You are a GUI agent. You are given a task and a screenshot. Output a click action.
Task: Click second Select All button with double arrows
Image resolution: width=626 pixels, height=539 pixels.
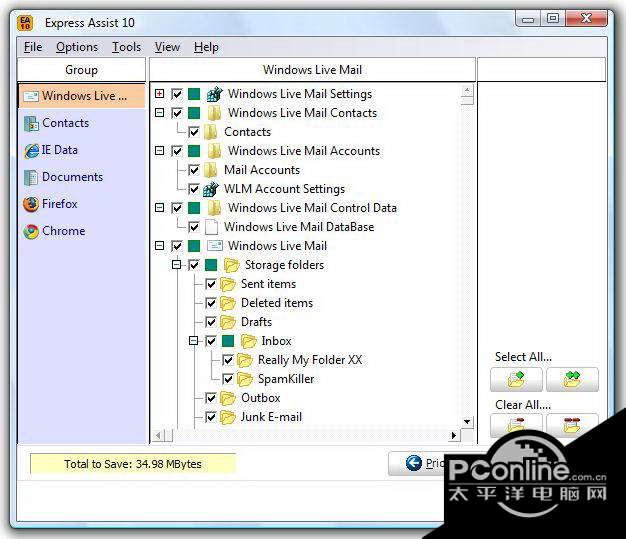(573, 379)
